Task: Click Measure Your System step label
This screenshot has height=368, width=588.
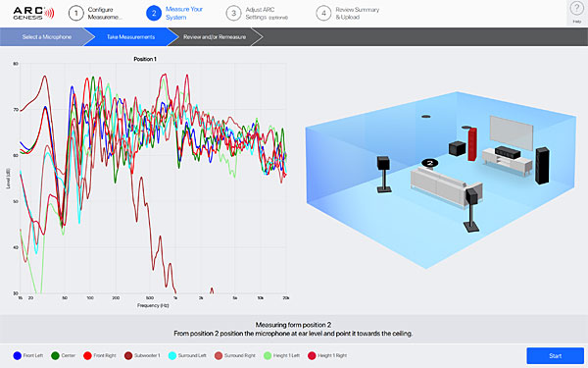Action: (184, 13)
